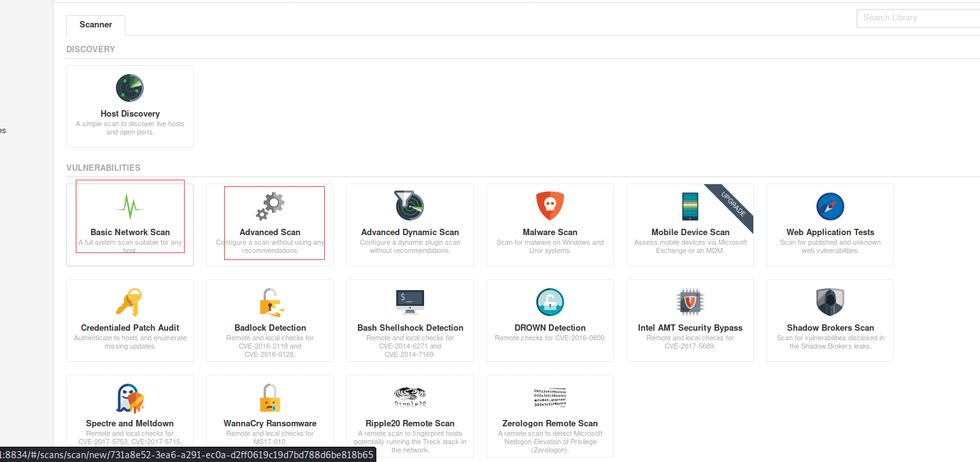Image resolution: width=980 pixels, height=462 pixels.
Task: Click the Web Application Tests compass icon
Action: (x=830, y=206)
